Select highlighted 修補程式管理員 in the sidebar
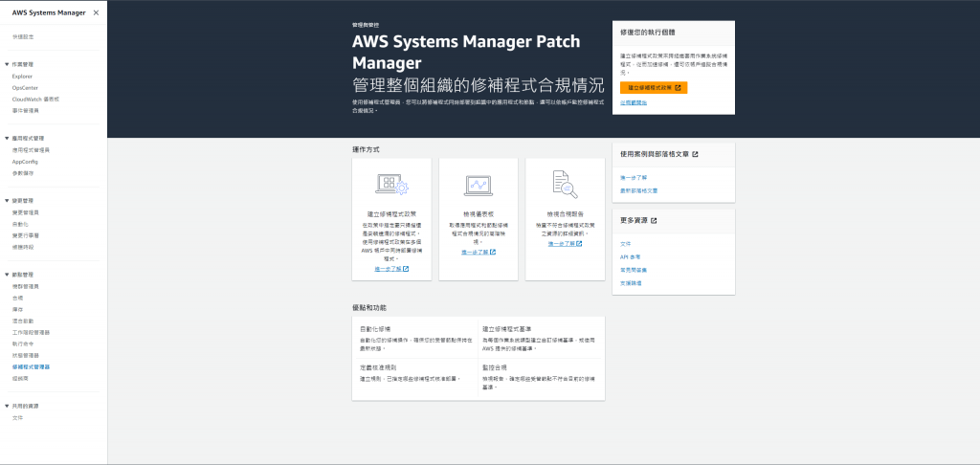 (x=31, y=366)
